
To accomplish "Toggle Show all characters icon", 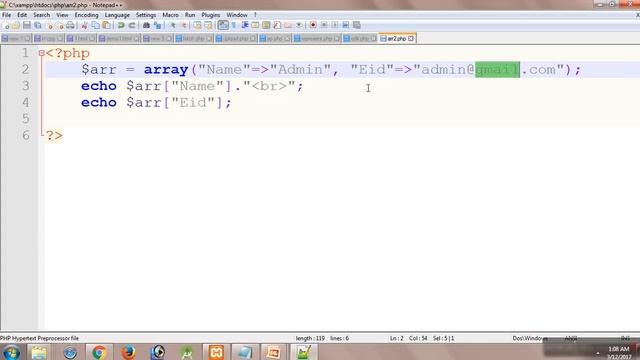I will tap(234, 25).
